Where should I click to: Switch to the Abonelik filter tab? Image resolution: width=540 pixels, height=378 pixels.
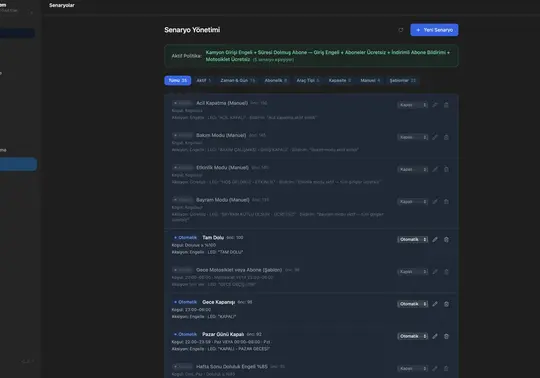pos(276,80)
